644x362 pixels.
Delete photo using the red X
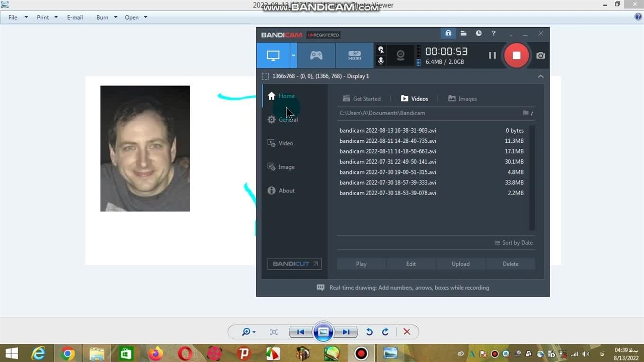click(407, 332)
